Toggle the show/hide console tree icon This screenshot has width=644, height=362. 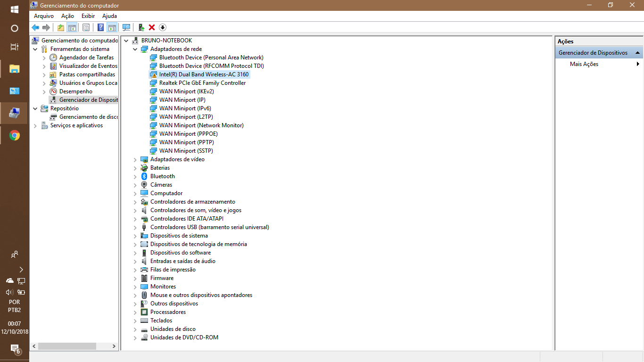(72, 27)
